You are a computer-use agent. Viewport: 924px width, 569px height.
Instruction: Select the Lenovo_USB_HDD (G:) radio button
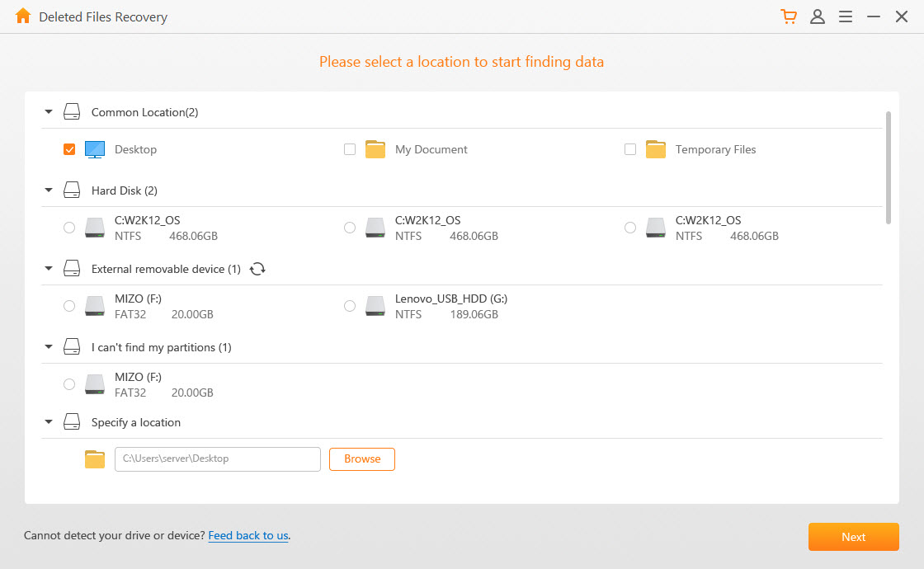(349, 305)
